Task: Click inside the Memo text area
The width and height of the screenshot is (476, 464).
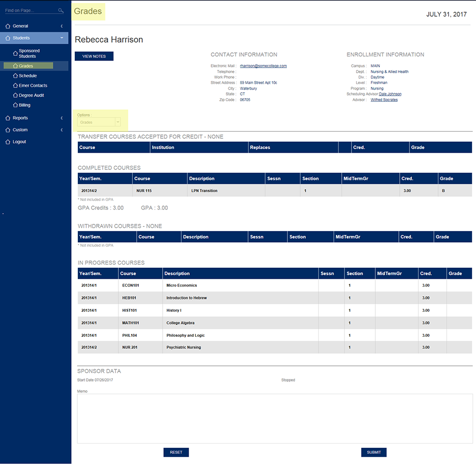Action: pos(275,418)
